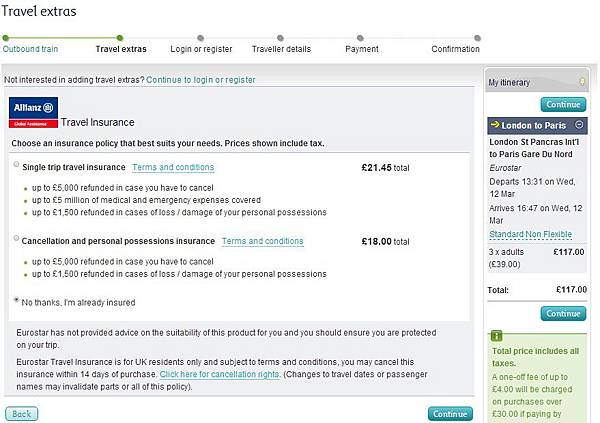Click the Allianz Global Assistance logo
600x423 pixels.
click(32, 111)
